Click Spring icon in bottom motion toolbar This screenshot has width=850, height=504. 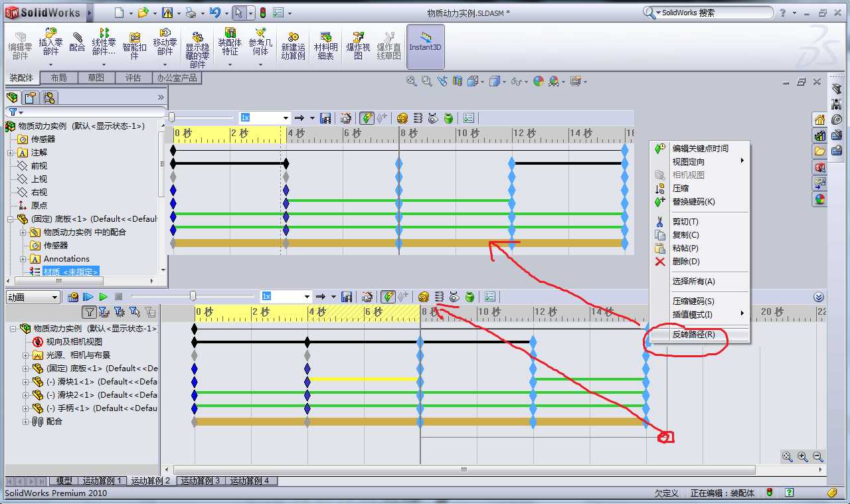click(x=439, y=297)
